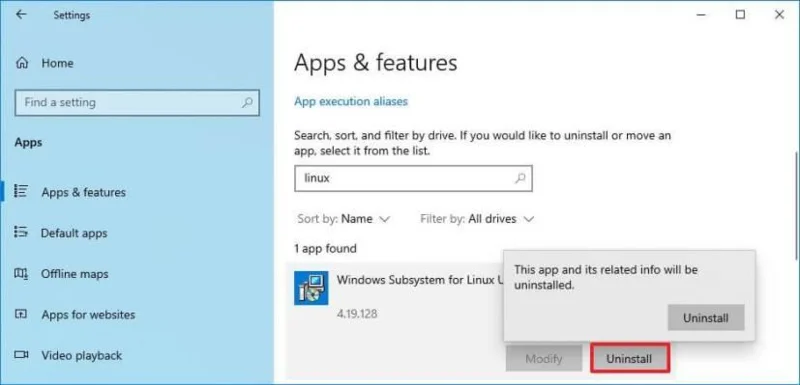Maximize the Settings window
The width and height of the screenshot is (800, 385).
740,15
